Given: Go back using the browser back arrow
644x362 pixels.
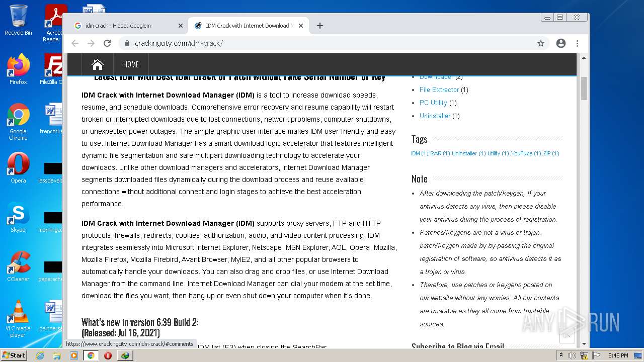Looking at the screenshot, I should point(75,43).
